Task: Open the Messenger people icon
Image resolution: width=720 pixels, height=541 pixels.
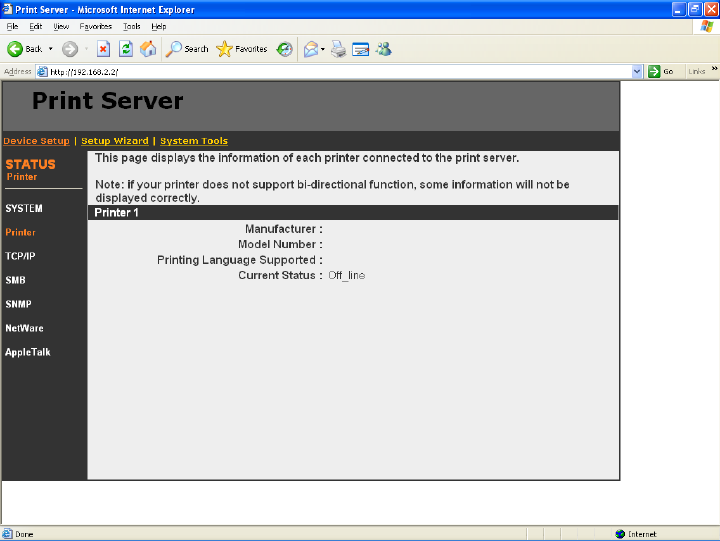Action: pyautogui.click(x=383, y=49)
